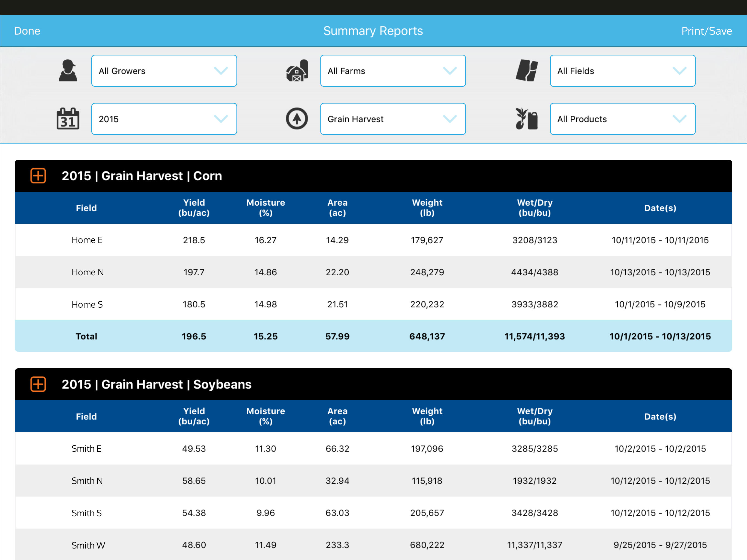Click Date(s) column header in Corn table
Image resolution: width=747 pixels, height=560 pixels.
pos(660,208)
